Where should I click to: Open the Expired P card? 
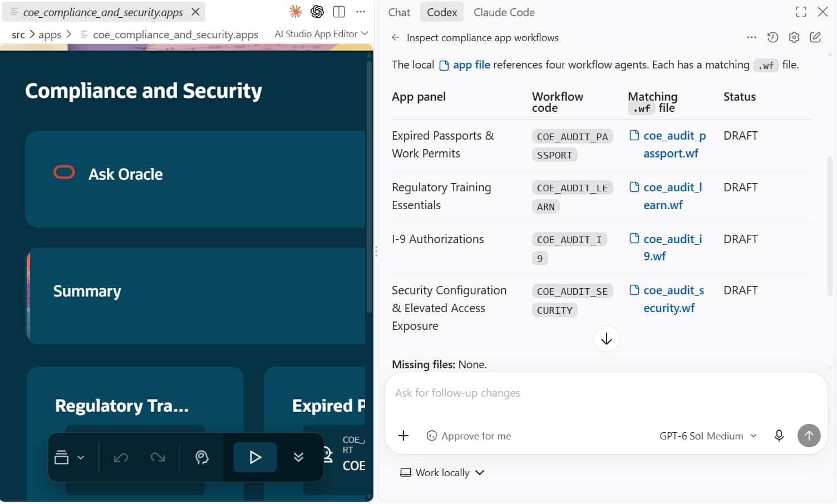314,433
